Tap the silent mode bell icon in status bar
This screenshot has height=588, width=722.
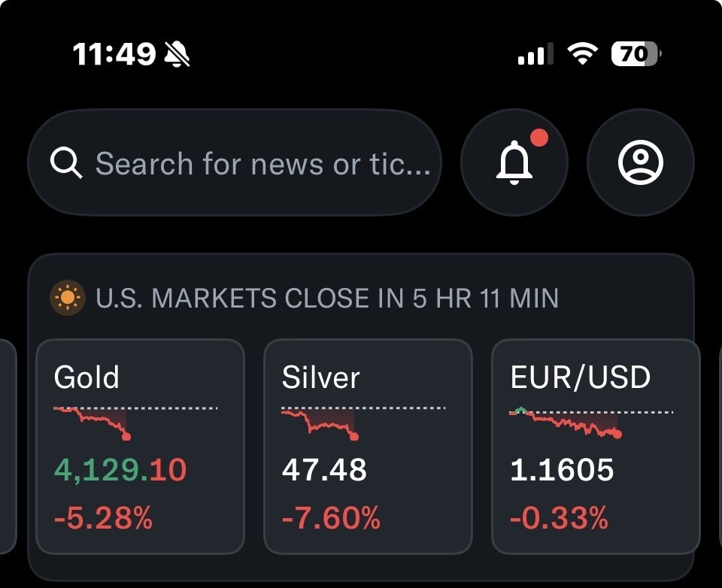177,53
